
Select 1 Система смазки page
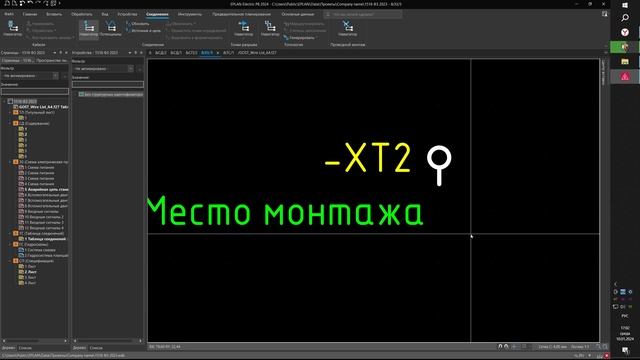pos(37,250)
